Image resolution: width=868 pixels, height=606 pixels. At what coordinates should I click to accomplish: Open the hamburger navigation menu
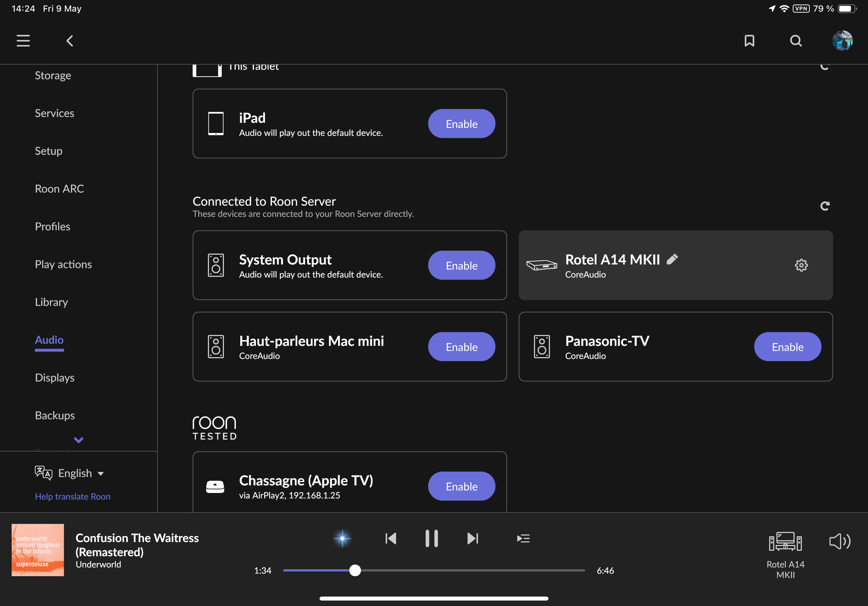tap(23, 41)
